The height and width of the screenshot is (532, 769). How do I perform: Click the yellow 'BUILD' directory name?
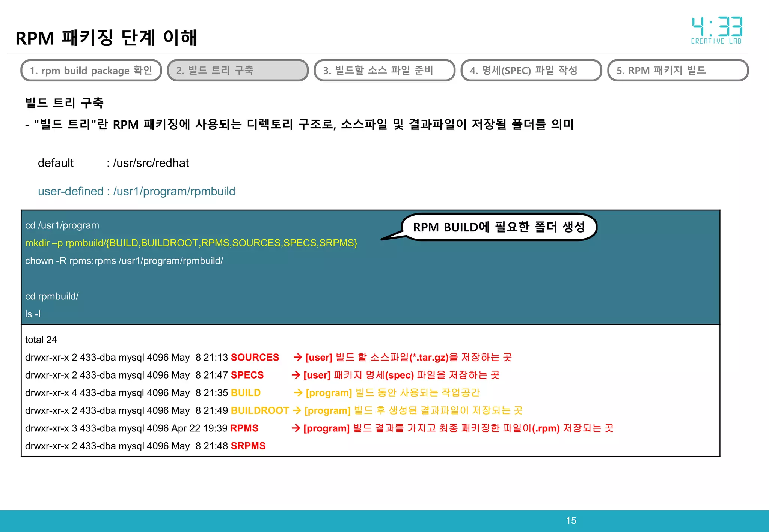pyautogui.click(x=246, y=393)
